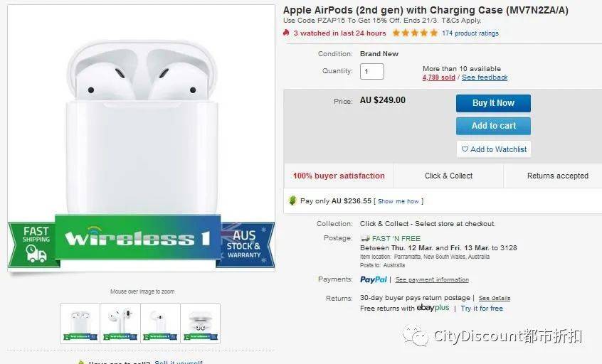Image resolution: width=602 pixels, height=364 pixels.
Task: Click the Fast 'N Free truck icon
Action: tap(365, 239)
